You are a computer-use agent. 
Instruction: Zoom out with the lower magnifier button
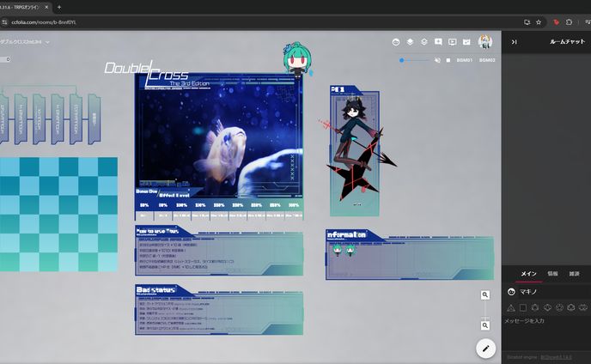[485, 325]
